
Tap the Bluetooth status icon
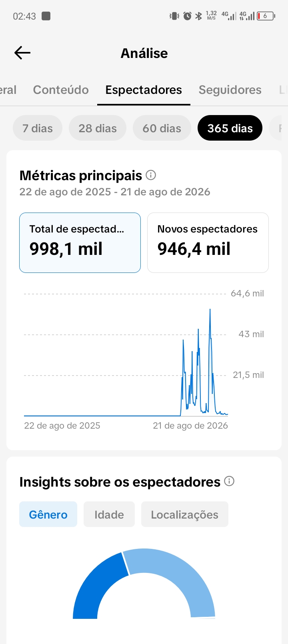pyautogui.click(x=198, y=16)
